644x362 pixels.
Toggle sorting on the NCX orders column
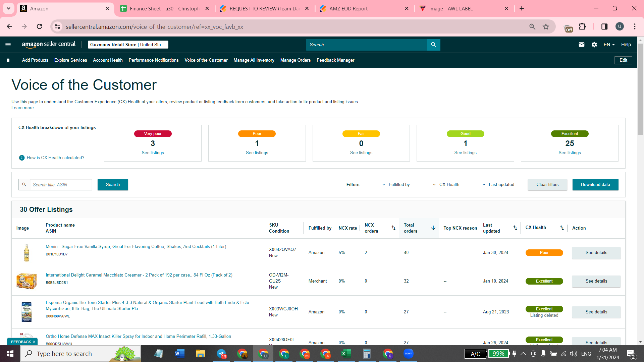pyautogui.click(x=393, y=228)
